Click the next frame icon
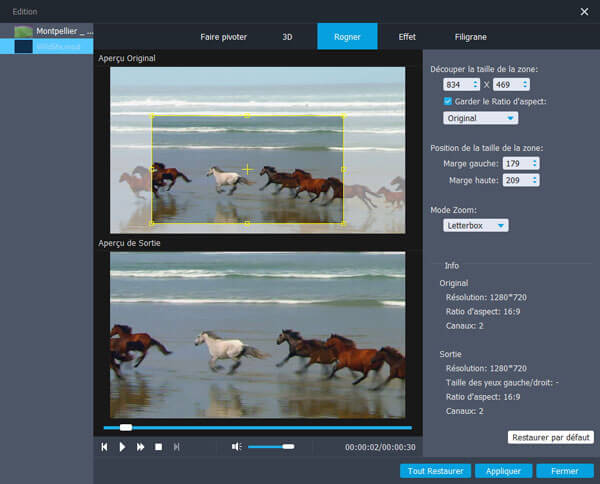The height and width of the screenshot is (484, 600). coord(177,447)
